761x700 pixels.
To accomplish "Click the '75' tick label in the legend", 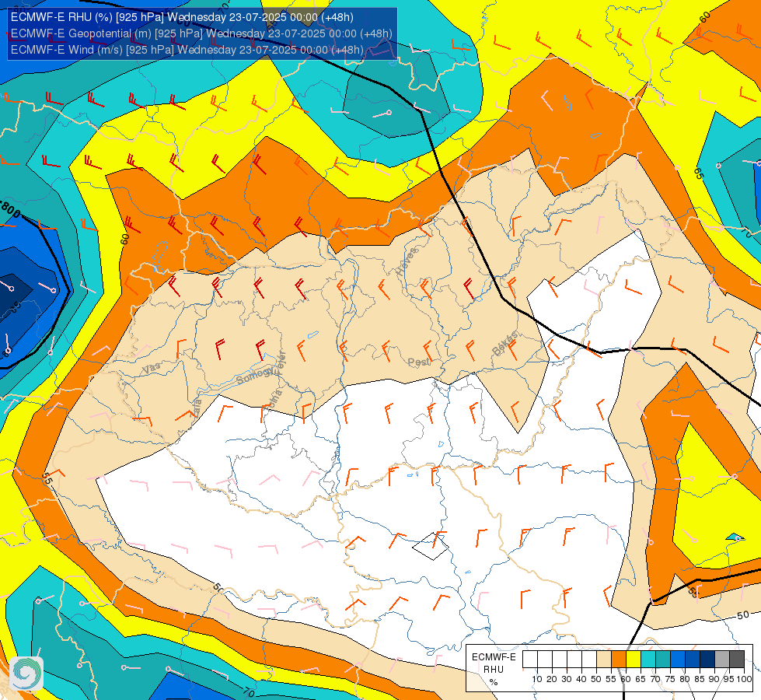I will pos(670,679).
